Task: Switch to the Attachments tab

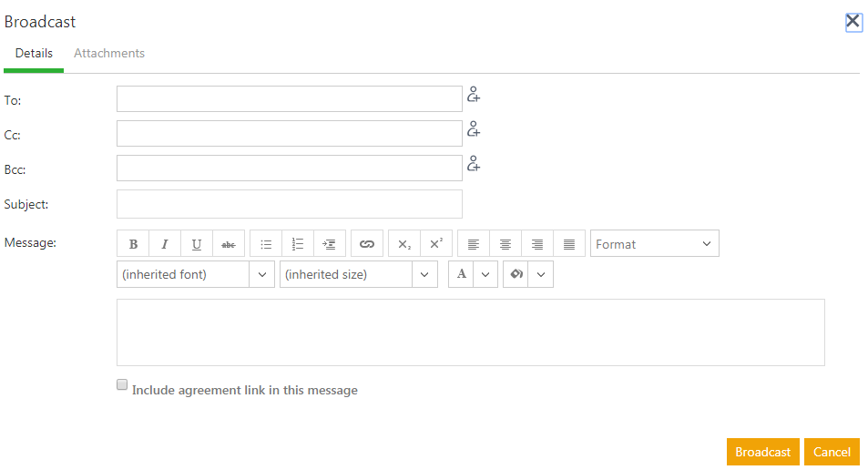Action: [109, 54]
